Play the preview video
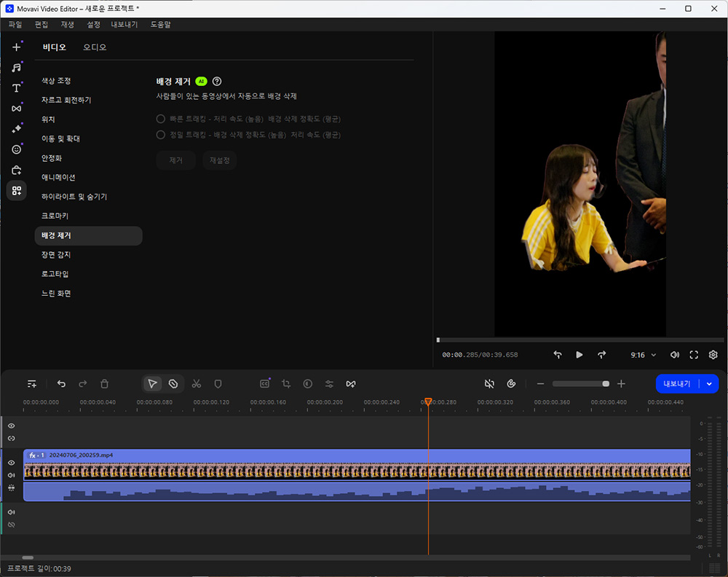This screenshot has height=577, width=728. tap(579, 355)
